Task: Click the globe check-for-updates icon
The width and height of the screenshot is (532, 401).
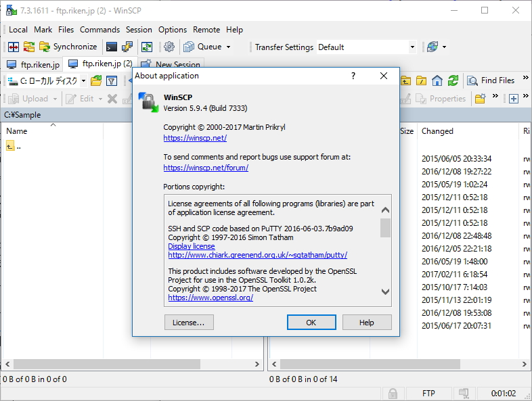Action: (x=433, y=47)
